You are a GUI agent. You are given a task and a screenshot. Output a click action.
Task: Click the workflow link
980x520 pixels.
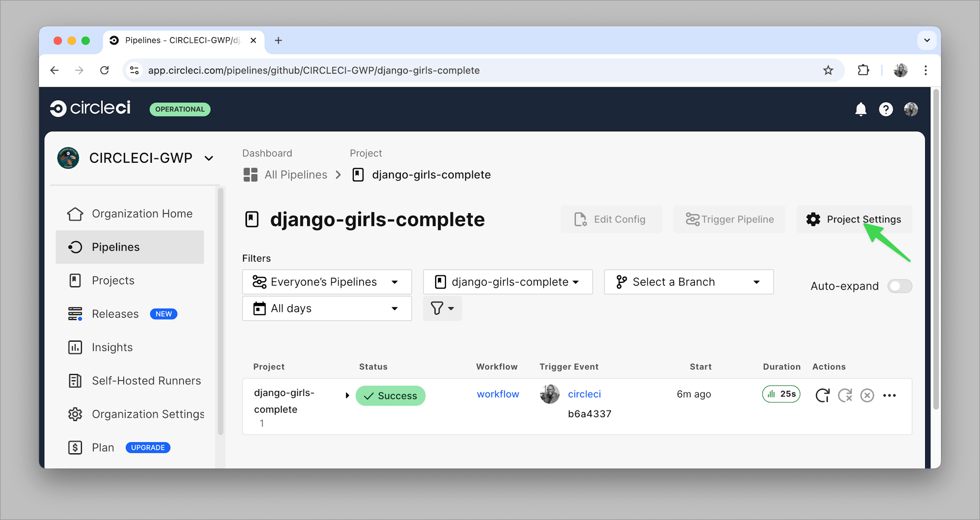498,394
